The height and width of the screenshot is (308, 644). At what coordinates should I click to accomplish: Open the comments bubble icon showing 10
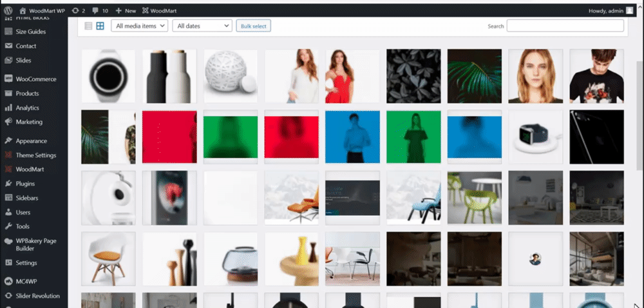click(95, 11)
